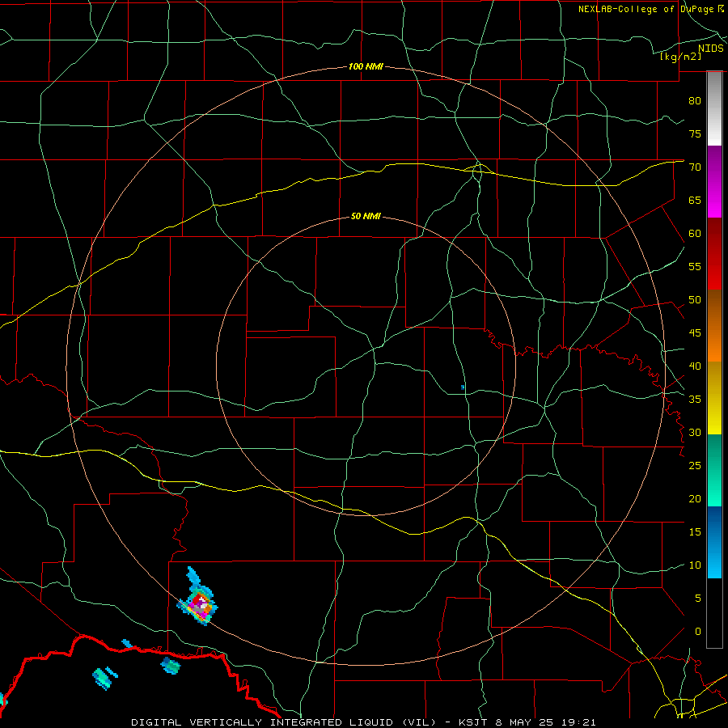The image size is (728, 728).
Task: Click the color scale value '25'
Action: click(695, 466)
